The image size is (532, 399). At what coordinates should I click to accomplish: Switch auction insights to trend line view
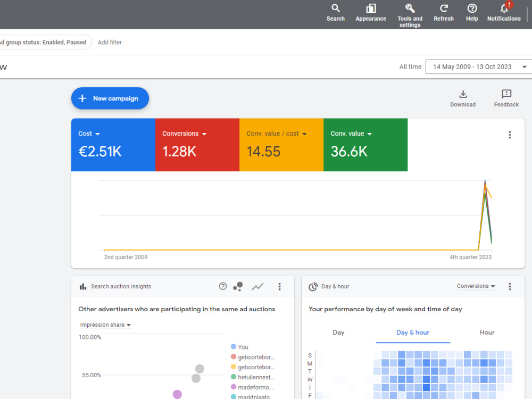click(x=257, y=286)
